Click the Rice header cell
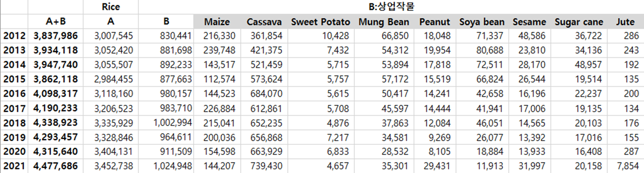 coord(111,7)
